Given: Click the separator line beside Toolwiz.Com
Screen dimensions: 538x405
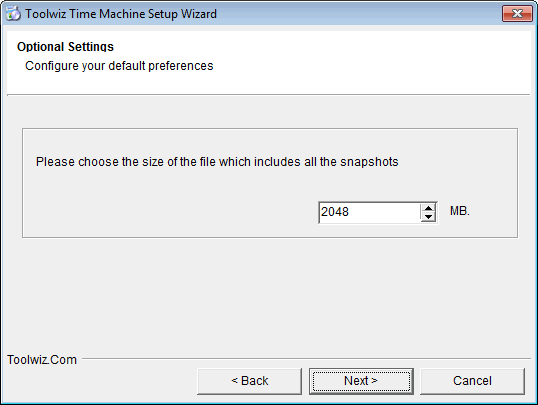Looking at the screenshot, I should coord(306,359).
